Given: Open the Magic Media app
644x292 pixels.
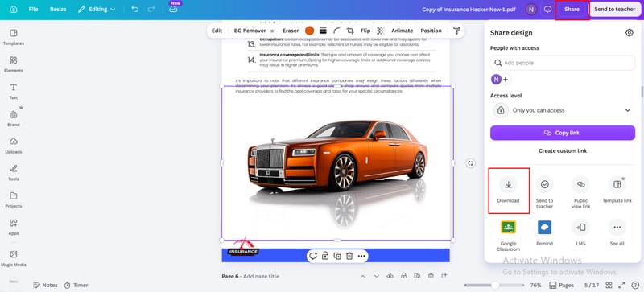Looking at the screenshot, I should 14,258.
